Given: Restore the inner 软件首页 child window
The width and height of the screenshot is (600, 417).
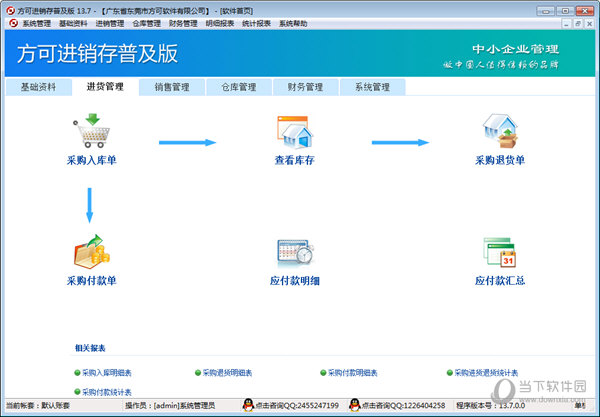Looking at the screenshot, I should point(578,24).
